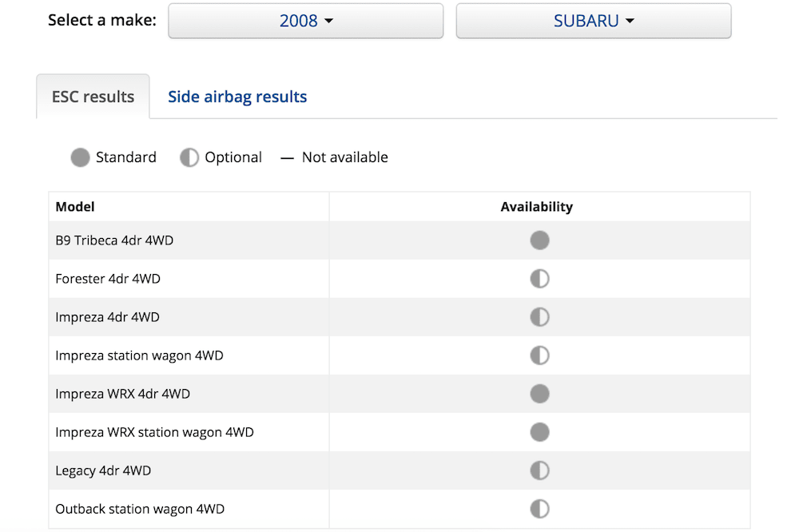This screenshot has width=799, height=532.
Task: Click the 'Not available' legend label
Action: (x=345, y=157)
